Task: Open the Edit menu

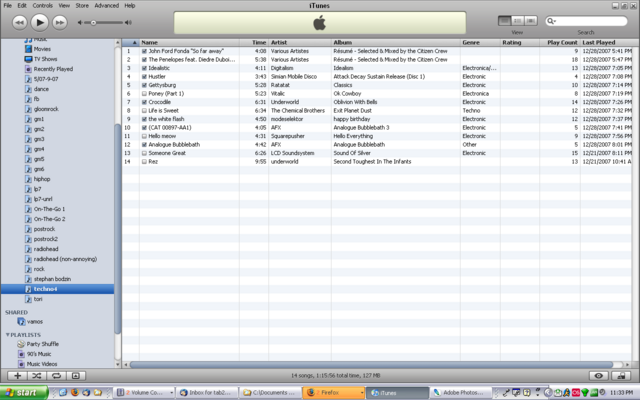Action: (x=22, y=5)
